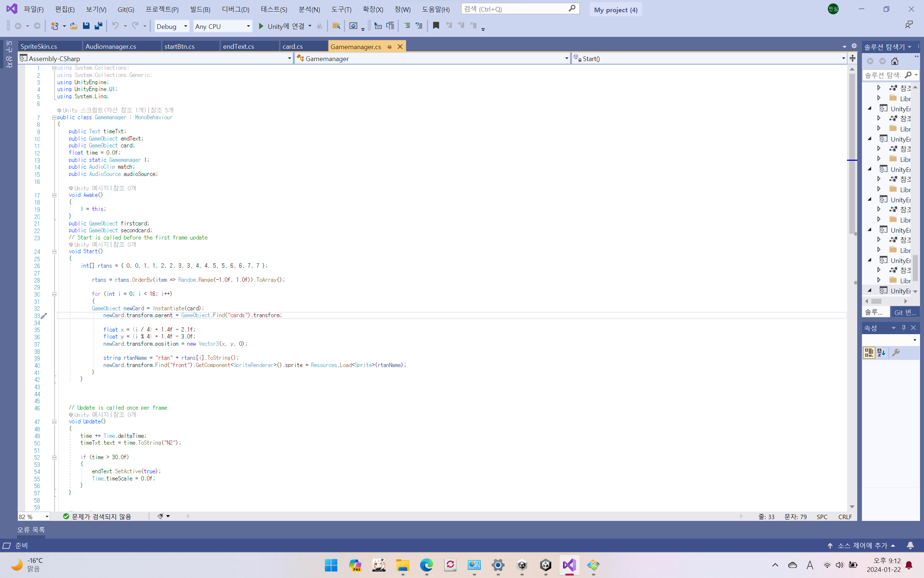This screenshot has height=578, width=924.
Task: Click the Hot Reload flame icon
Action: click(320, 26)
